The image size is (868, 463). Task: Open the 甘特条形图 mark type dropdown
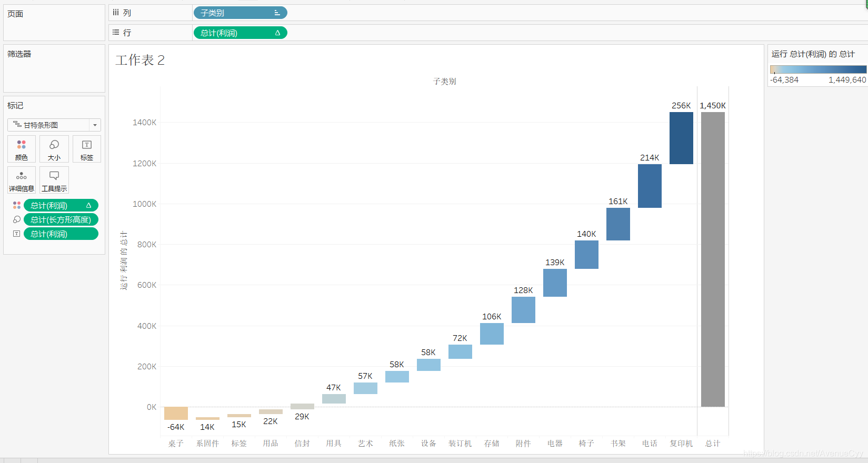tap(54, 125)
